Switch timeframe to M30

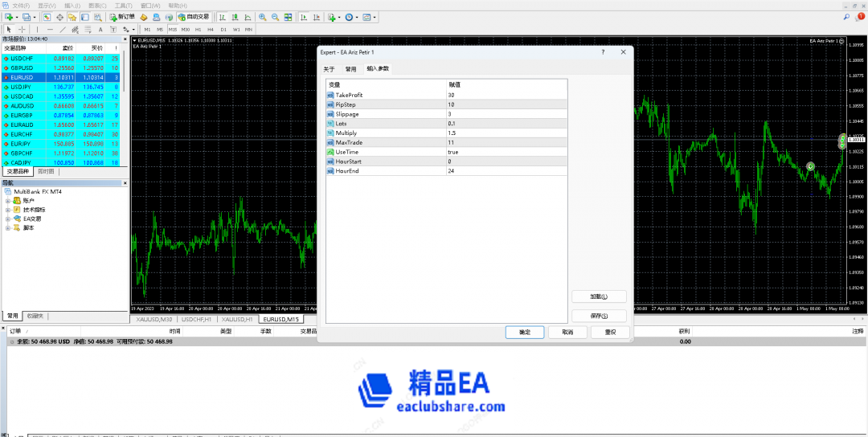[186, 29]
